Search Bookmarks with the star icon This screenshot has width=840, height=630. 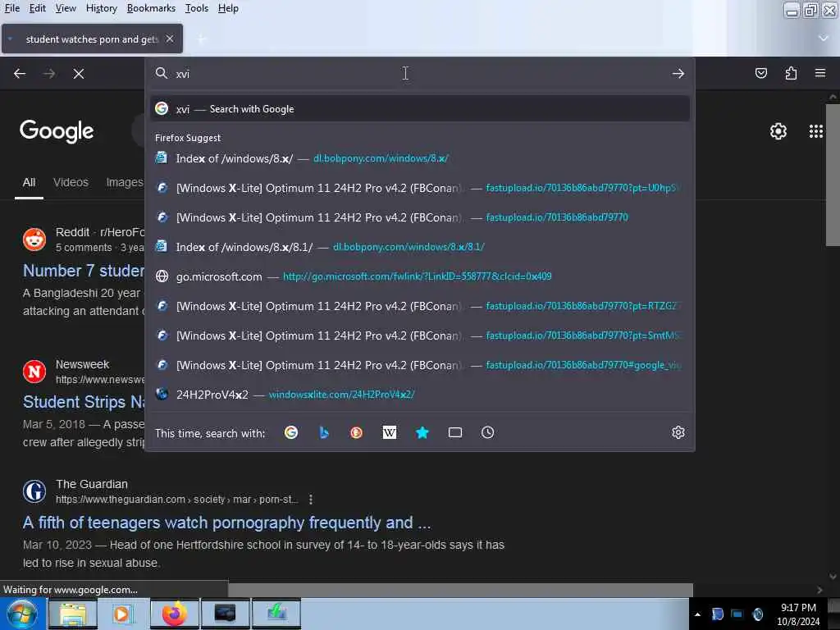pyautogui.click(x=422, y=432)
